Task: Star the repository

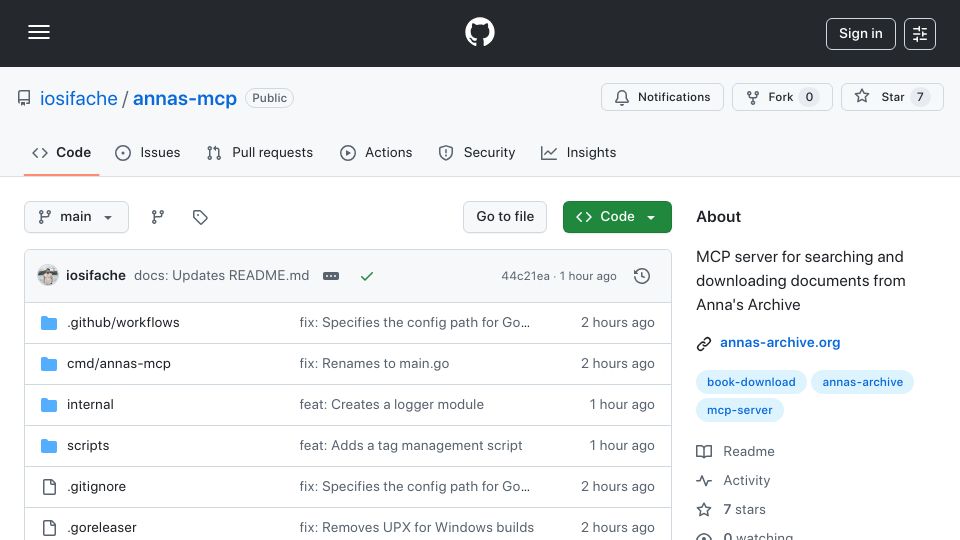Action: click(x=891, y=97)
